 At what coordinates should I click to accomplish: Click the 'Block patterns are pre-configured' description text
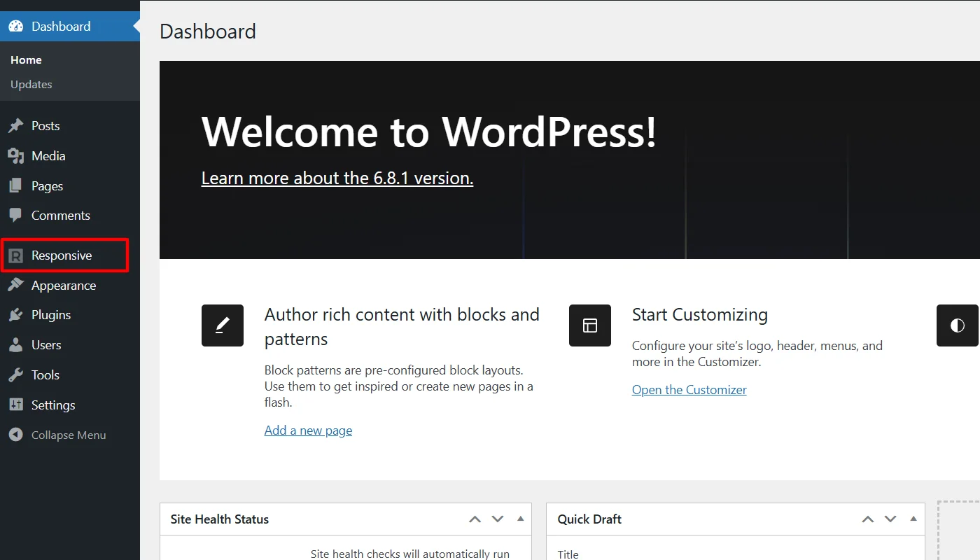click(399, 386)
